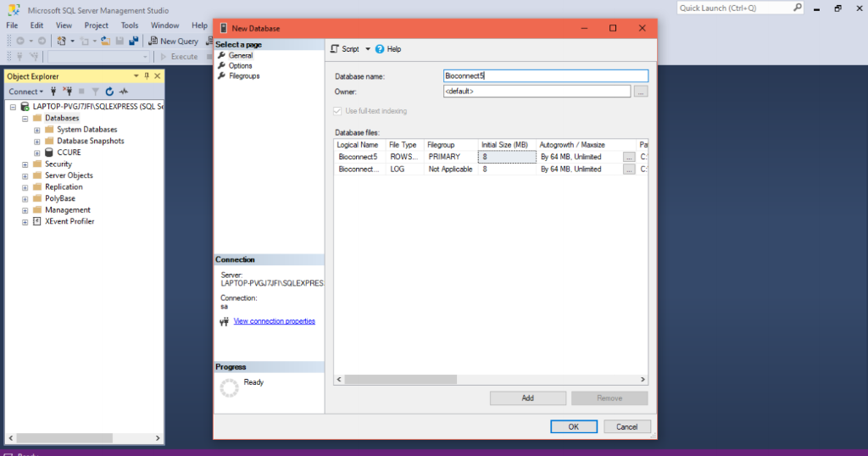This screenshot has width=868, height=456.
Task: Open the Window menu
Action: click(x=165, y=25)
